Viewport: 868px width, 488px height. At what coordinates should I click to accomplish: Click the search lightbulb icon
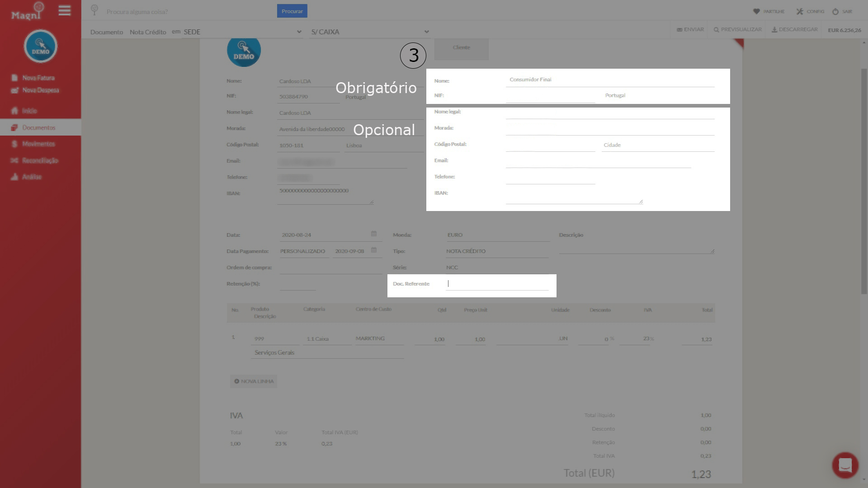tap(94, 9)
